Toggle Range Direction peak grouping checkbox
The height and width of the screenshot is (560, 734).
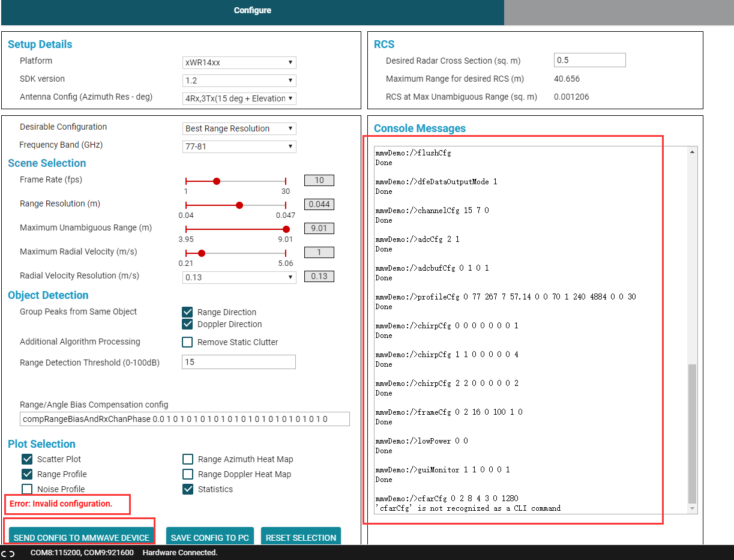tap(187, 312)
